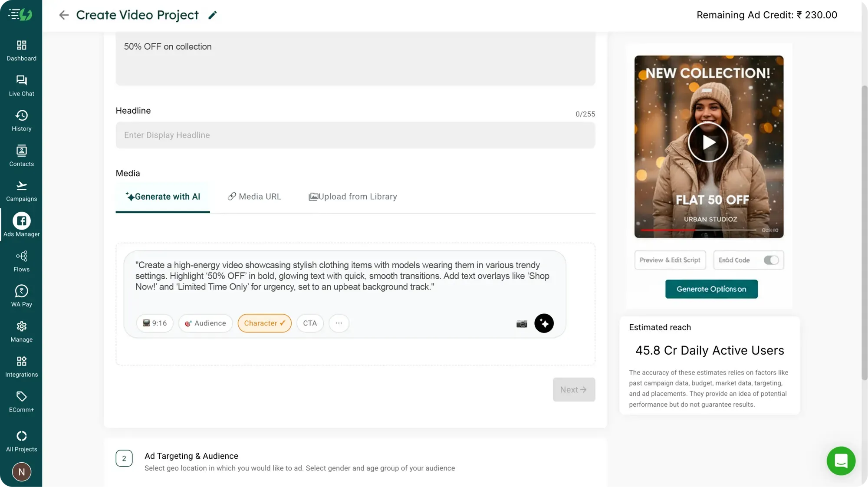Click the Generate Options button
868x487 pixels.
(711, 289)
